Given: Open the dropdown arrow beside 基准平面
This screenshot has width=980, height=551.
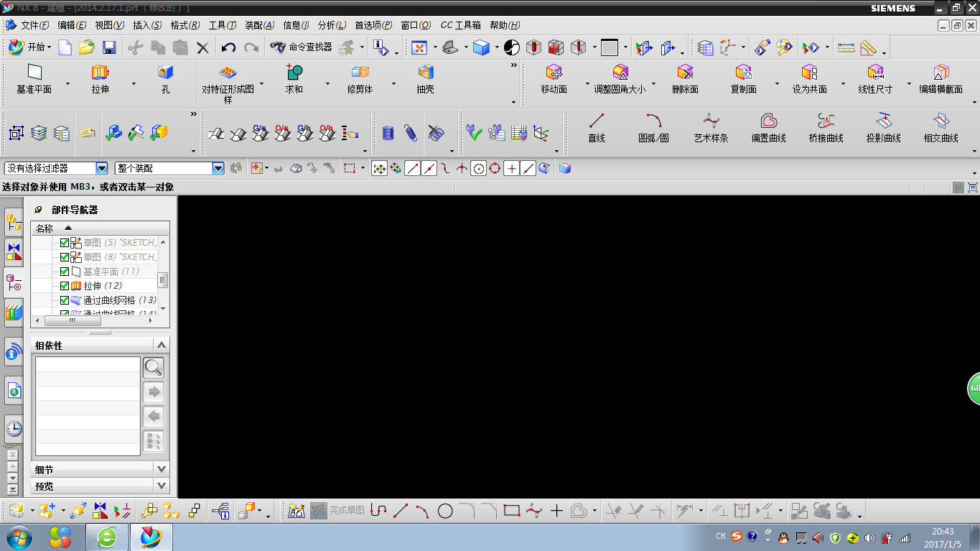Looking at the screenshot, I should coord(67,84).
